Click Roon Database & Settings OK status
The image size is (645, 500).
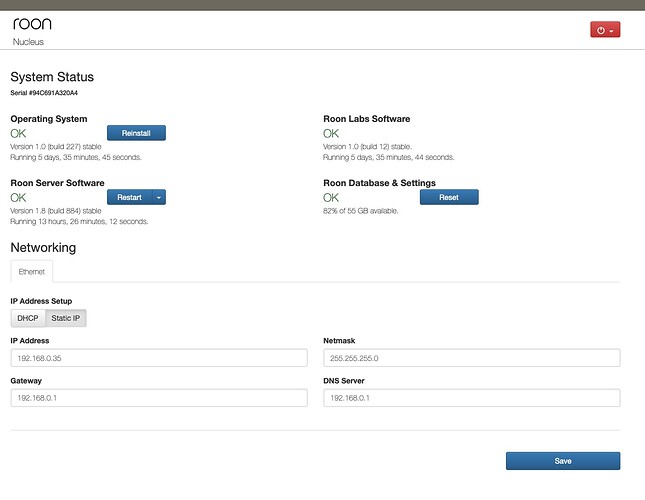coord(331,198)
